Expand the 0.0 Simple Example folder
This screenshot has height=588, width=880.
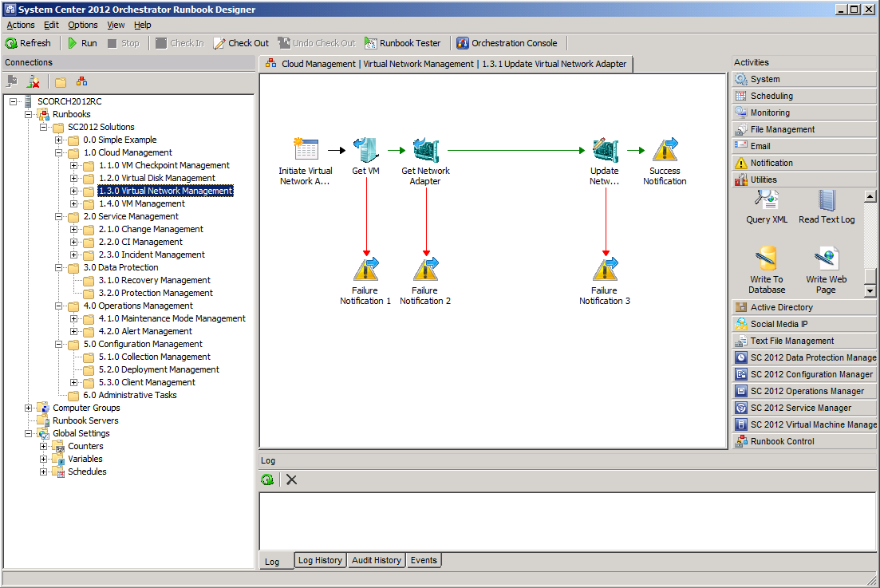pos(58,140)
